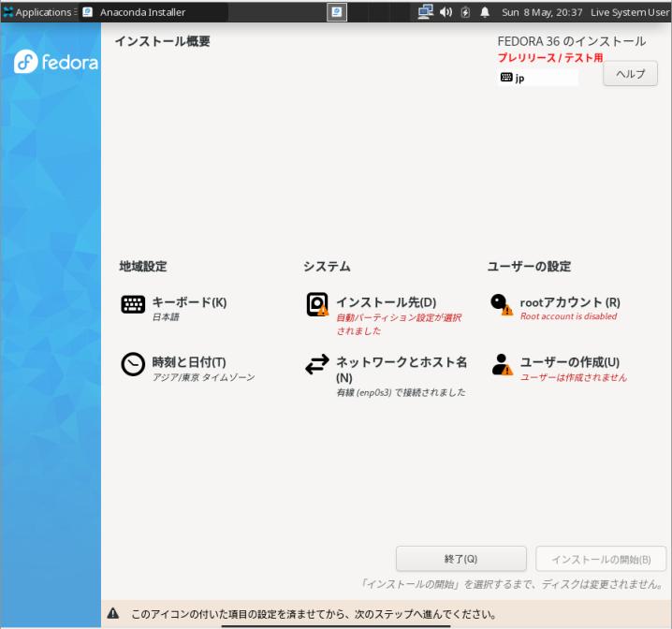Screen dimensions: 672x629
Task: Click the disk change notice under the buttons
Action: 512,584
